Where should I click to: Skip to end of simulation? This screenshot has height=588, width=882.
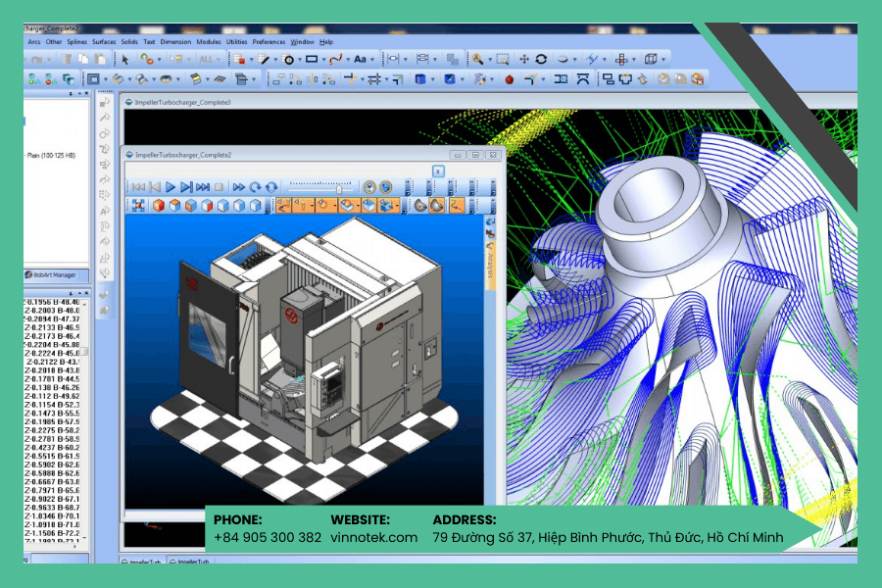tap(203, 187)
